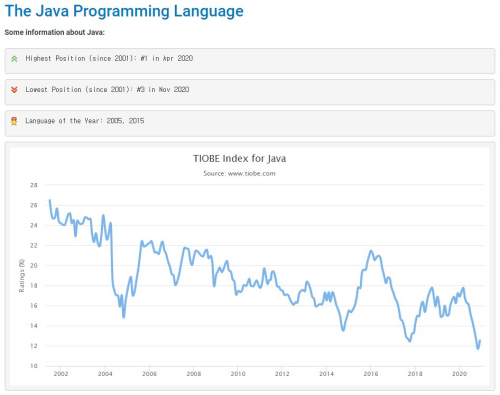The height and width of the screenshot is (395, 500).
Task: Click the 2002 label on the x-axis
Action: pyautogui.click(x=61, y=374)
